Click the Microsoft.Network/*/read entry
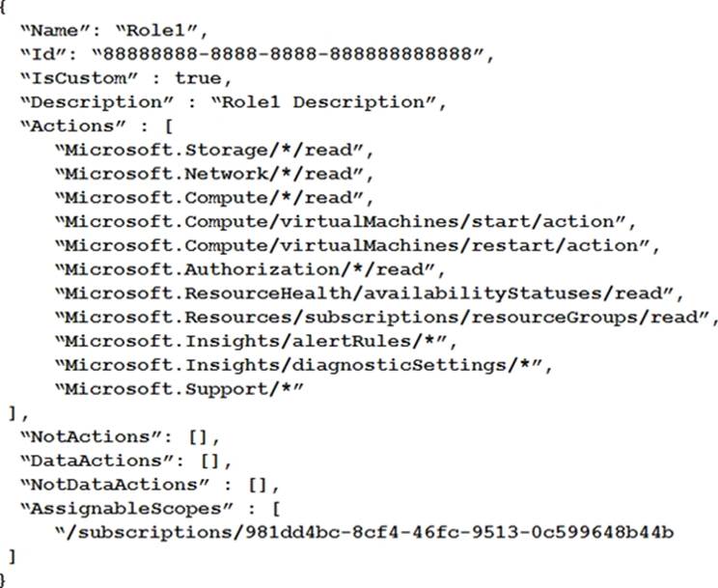Screen dimensions: 718x588 214,172
